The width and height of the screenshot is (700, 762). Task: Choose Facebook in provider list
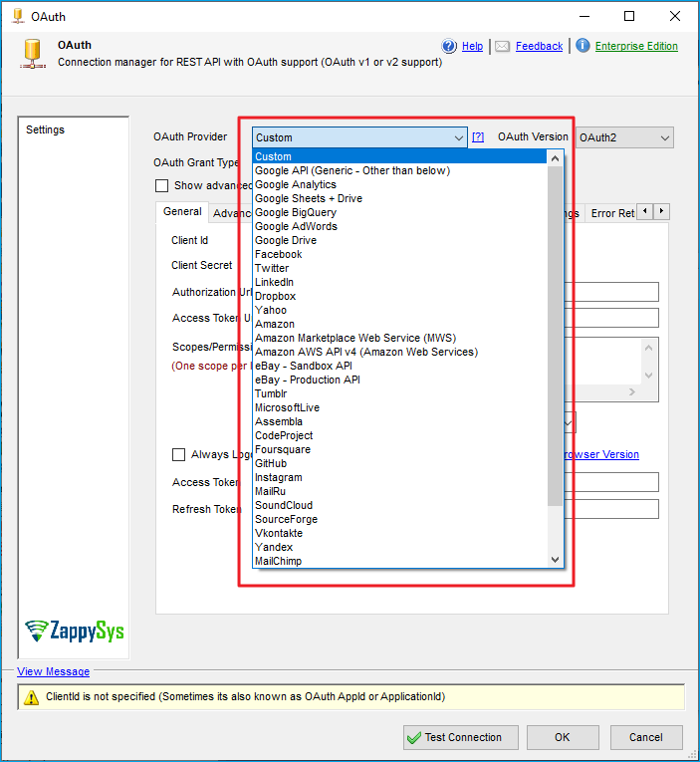click(400, 254)
